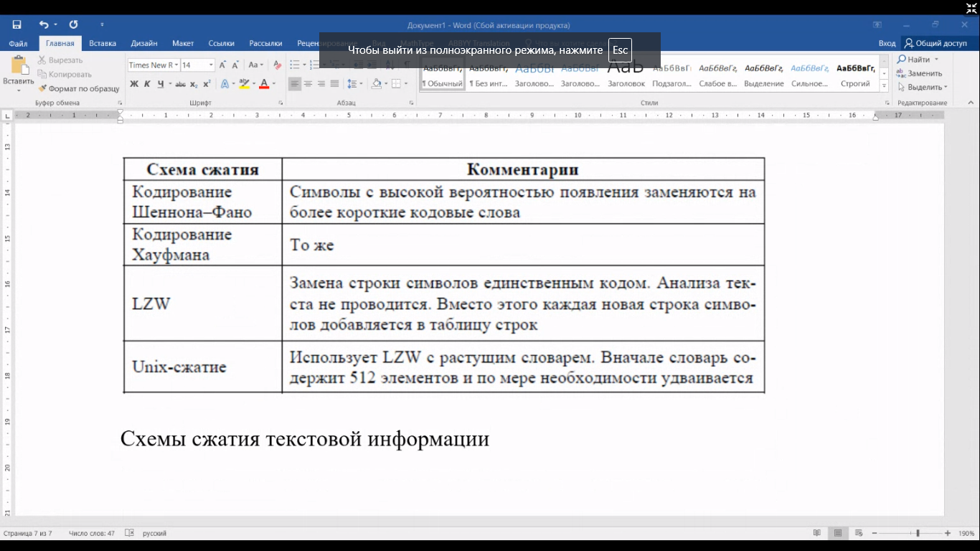Click paragraph shading bucket icon
This screenshot has width=980, height=551.
click(x=376, y=84)
